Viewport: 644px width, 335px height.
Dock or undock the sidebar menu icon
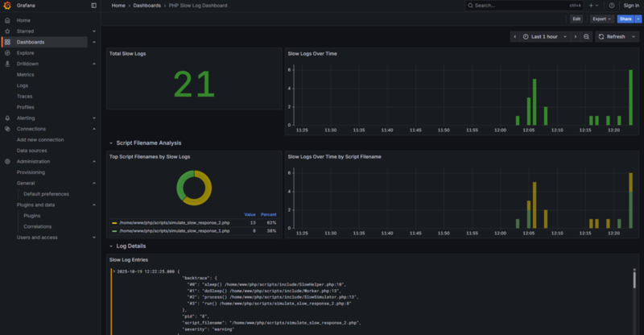[x=93, y=6]
